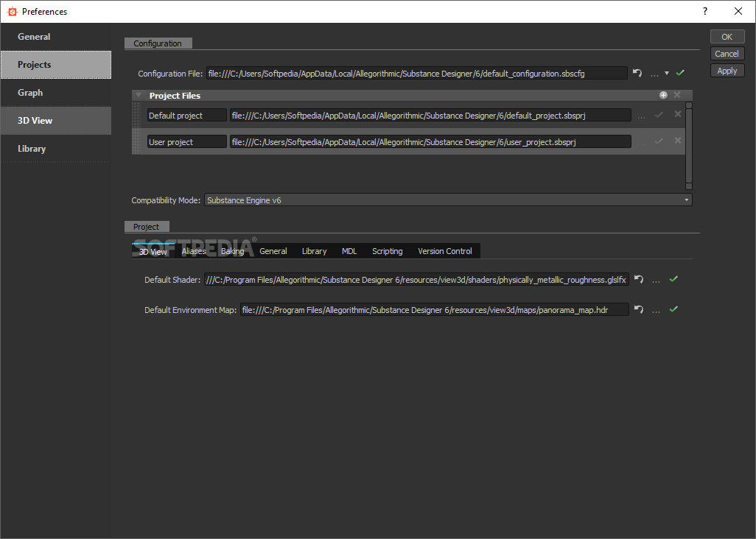Screen dimensions: 756x539
Task: Click the Project Files list scrollbar
Action: point(689,146)
